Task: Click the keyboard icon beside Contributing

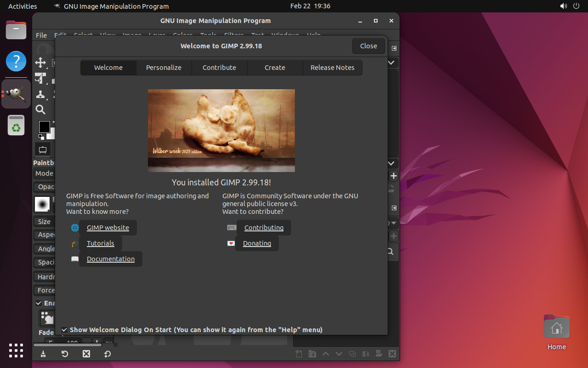Action: [232, 228]
